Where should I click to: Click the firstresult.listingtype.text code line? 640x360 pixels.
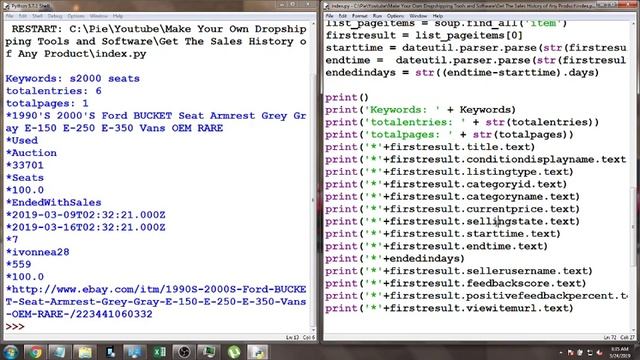(449, 172)
